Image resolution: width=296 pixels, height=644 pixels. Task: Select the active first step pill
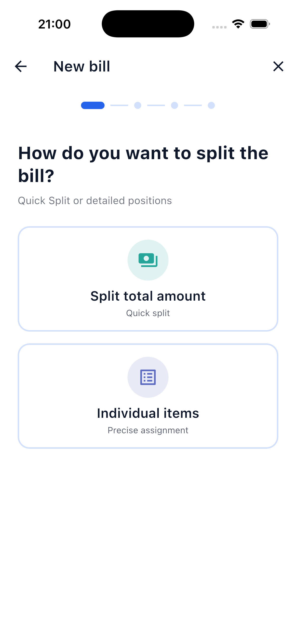(x=93, y=105)
